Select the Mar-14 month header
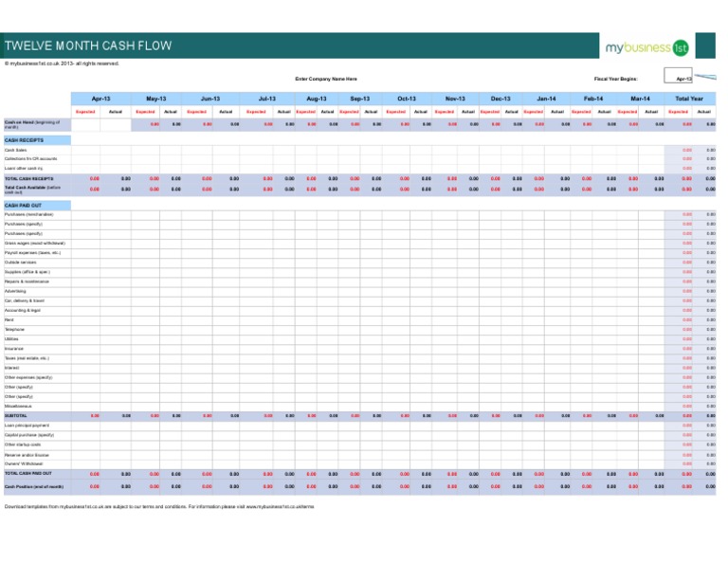The image size is (728, 563). [640, 99]
